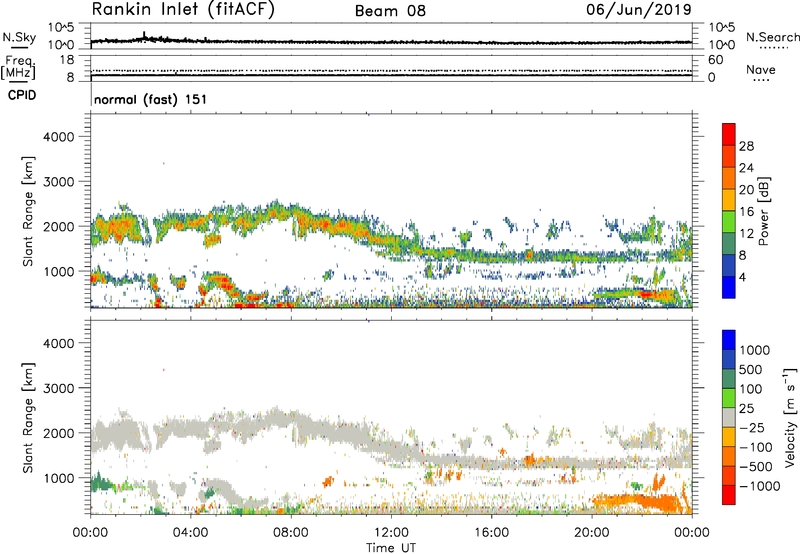The height and width of the screenshot is (554, 800).
Task: Click the "28" label on the Power colorbar
Action: 746,146
